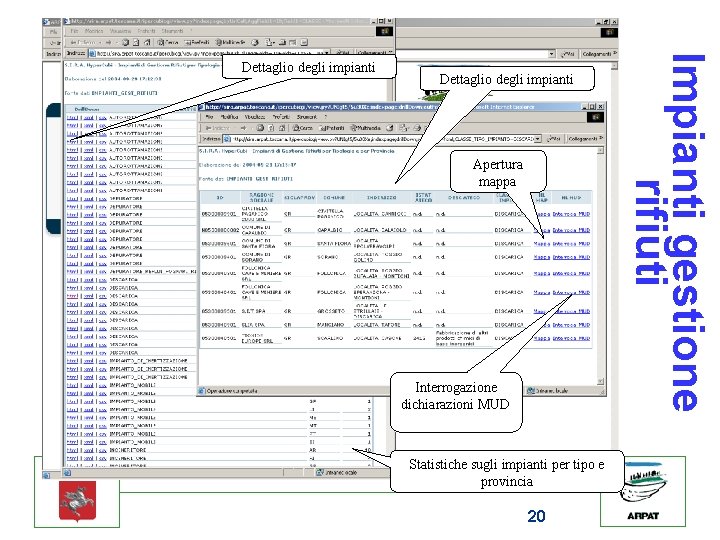Click the print icon in the back-left IE toolbar

[x=282, y=42]
